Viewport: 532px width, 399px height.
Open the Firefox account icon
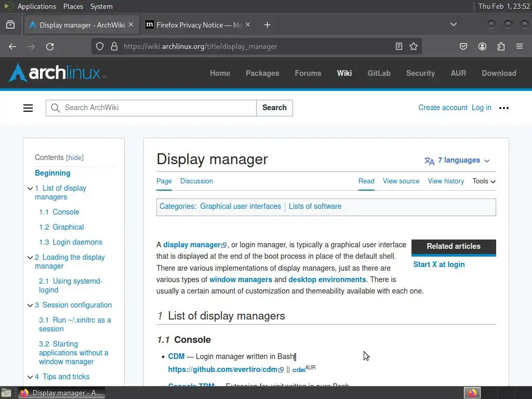coord(482,46)
